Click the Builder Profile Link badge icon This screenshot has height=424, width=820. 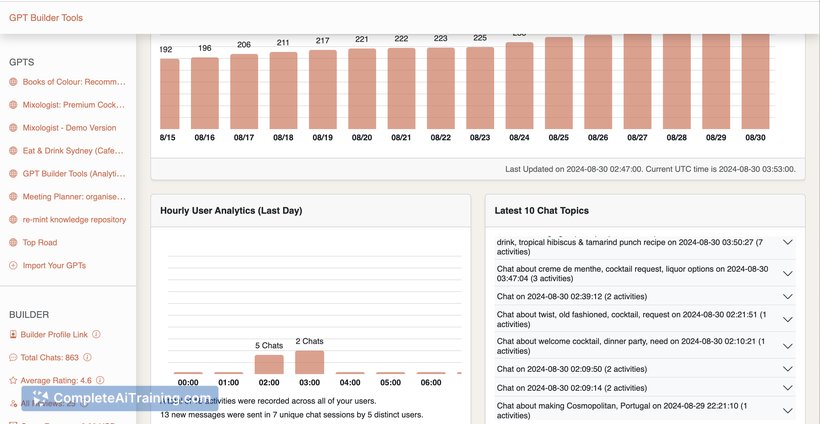tap(13, 335)
